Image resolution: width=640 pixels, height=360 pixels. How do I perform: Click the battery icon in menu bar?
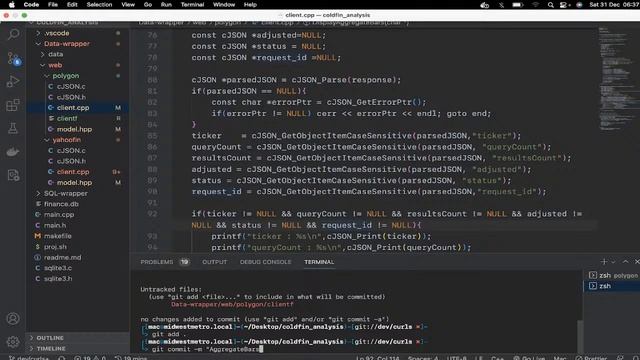(x=518, y=5)
